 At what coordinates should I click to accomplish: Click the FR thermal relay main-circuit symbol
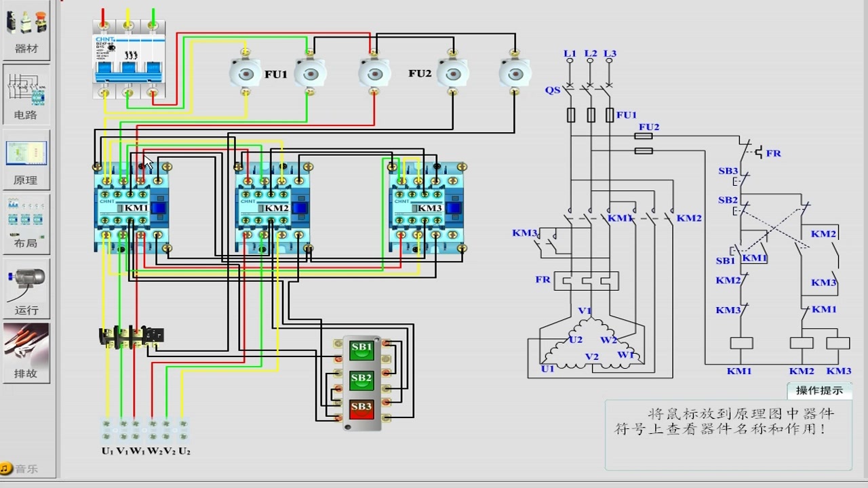coord(587,280)
